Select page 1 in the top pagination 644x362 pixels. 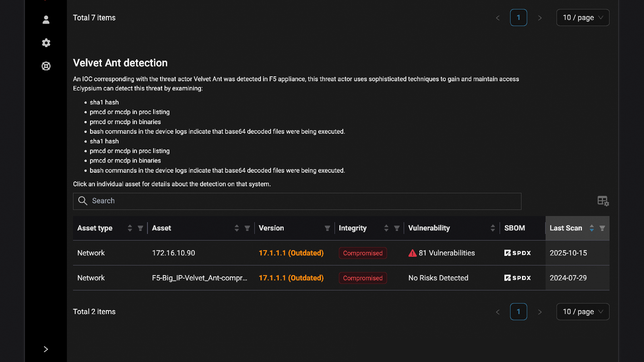(x=518, y=18)
